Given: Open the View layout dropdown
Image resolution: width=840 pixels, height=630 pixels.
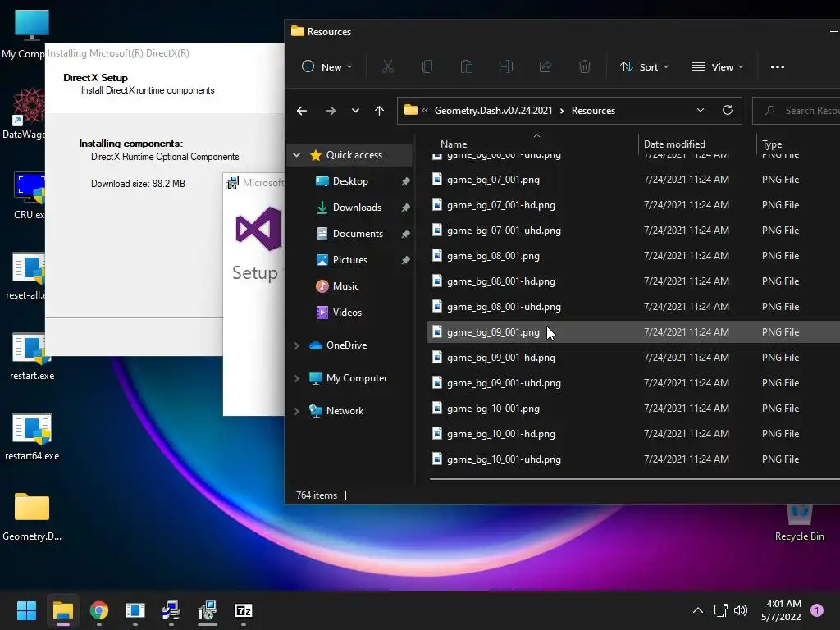Looking at the screenshot, I should pos(718,67).
